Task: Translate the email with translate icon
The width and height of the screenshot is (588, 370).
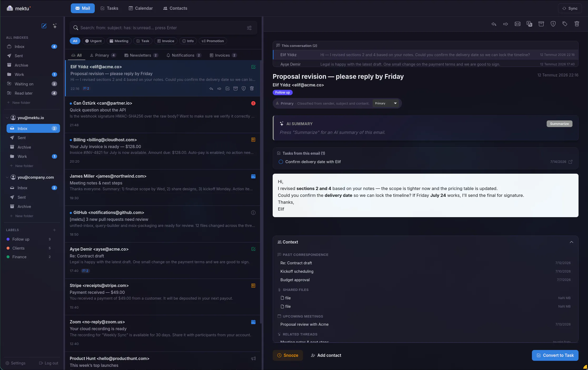Action: coord(529,24)
